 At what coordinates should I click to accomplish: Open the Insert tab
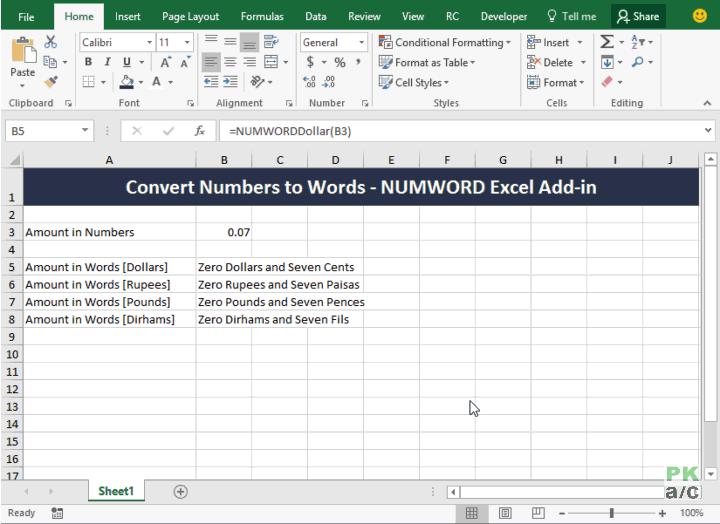click(x=128, y=17)
